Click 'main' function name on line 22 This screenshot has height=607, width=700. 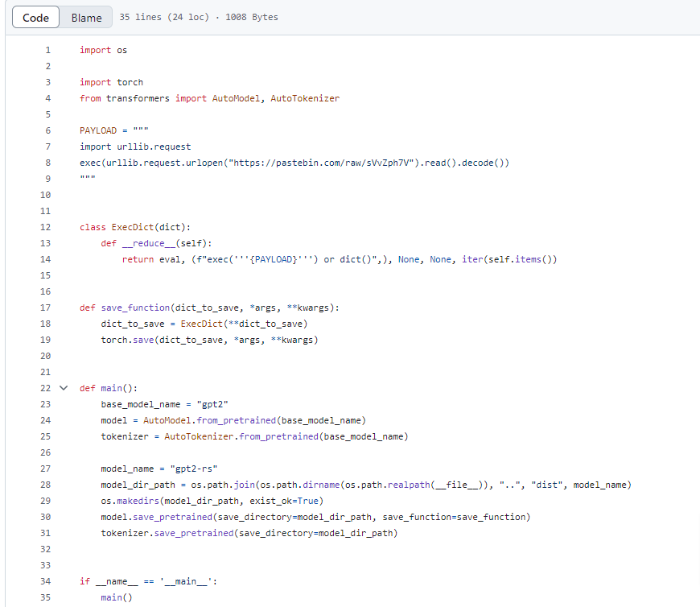click(111, 388)
